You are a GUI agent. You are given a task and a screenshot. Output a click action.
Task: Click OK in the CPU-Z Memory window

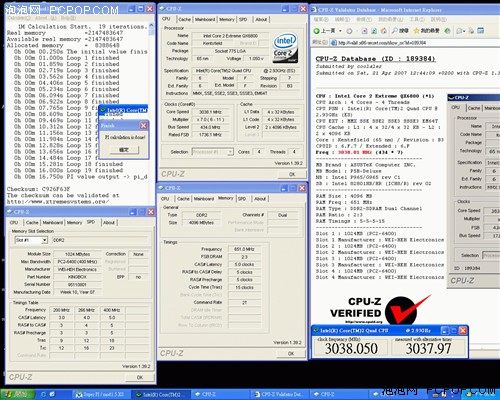pos(291,353)
